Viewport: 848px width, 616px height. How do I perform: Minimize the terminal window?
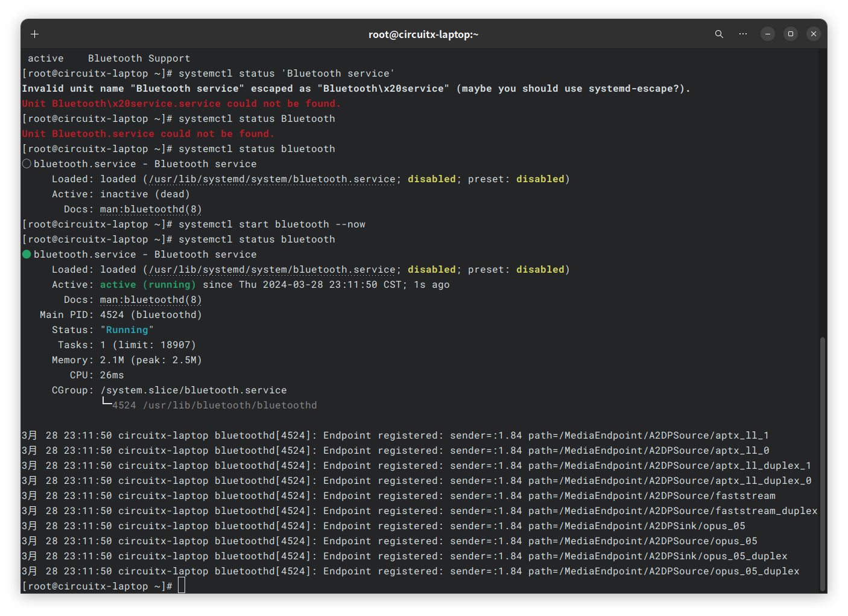tap(768, 34)
